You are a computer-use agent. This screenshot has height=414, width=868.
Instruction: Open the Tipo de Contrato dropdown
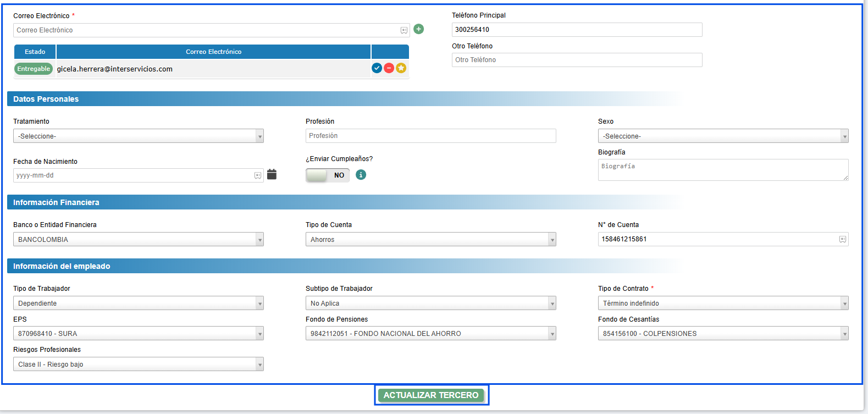(723, 303)
